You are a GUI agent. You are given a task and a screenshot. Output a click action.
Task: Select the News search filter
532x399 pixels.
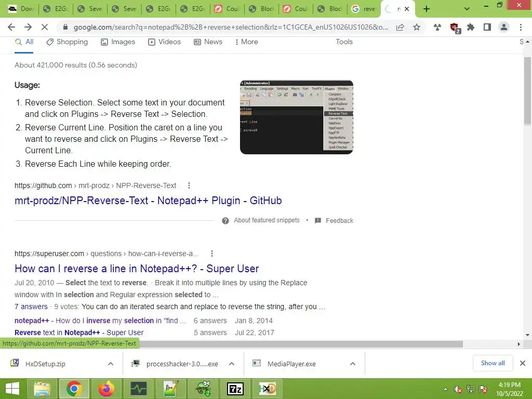point(208,42)
